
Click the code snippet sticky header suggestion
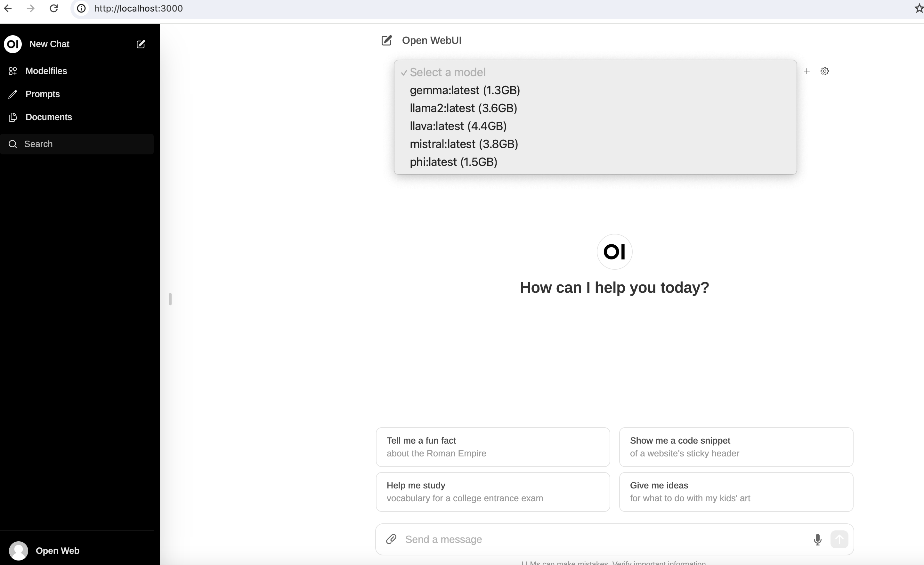(x=735, y=447)
